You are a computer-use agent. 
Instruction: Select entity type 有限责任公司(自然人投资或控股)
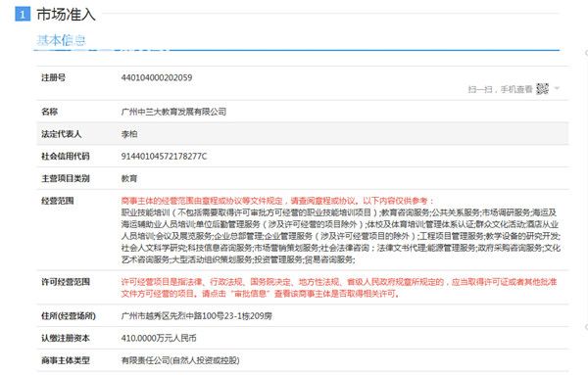pyautogui.click(x=180, y=360)
